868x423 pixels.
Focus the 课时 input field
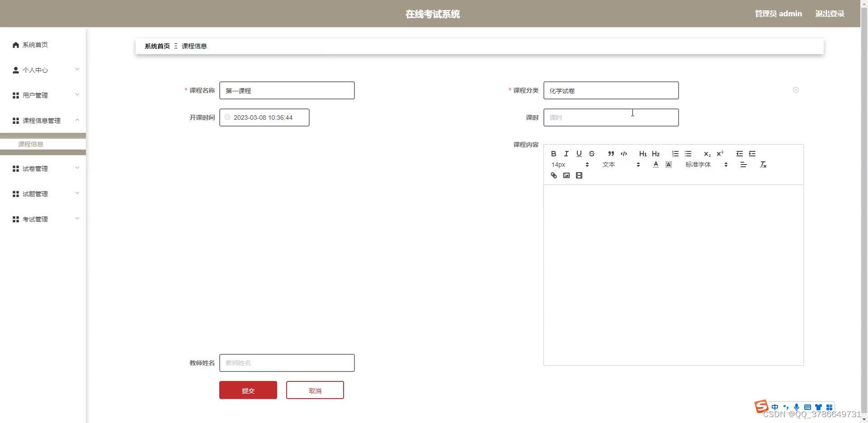[611, 117]
